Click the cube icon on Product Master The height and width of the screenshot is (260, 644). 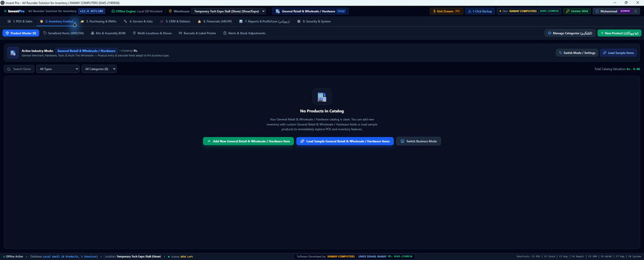click(8, 33)
